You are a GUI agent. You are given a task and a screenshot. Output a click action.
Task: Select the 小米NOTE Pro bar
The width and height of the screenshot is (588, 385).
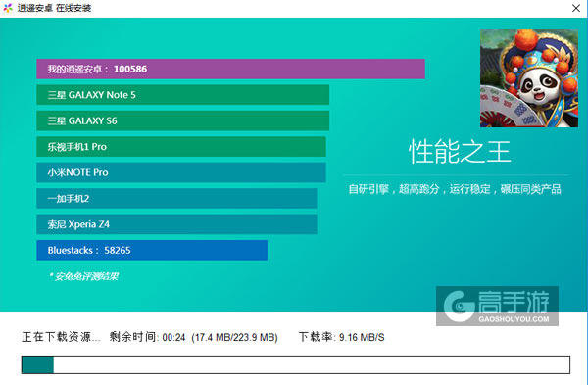click(181, 172)
